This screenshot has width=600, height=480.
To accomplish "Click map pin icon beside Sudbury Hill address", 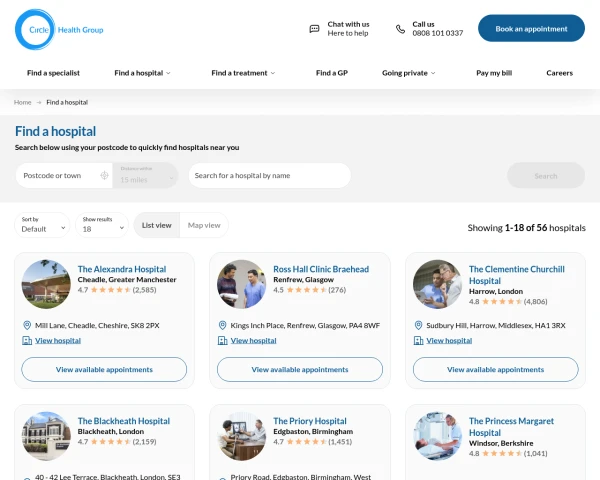I will (418, 325).
